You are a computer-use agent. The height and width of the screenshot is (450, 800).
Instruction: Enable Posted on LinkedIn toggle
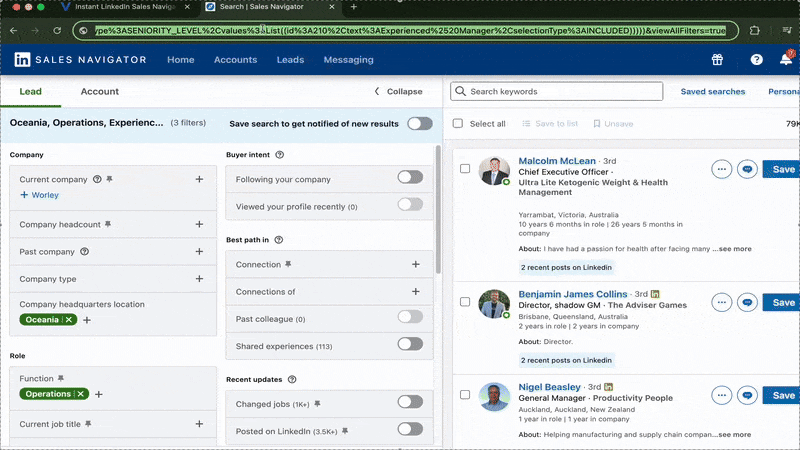(x=410, y=429)
